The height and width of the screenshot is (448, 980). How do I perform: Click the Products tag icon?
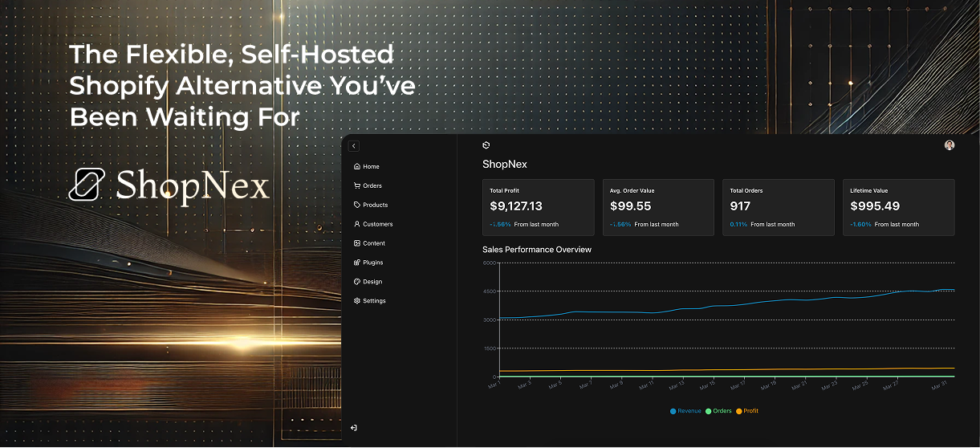click(x=357, y=205)
